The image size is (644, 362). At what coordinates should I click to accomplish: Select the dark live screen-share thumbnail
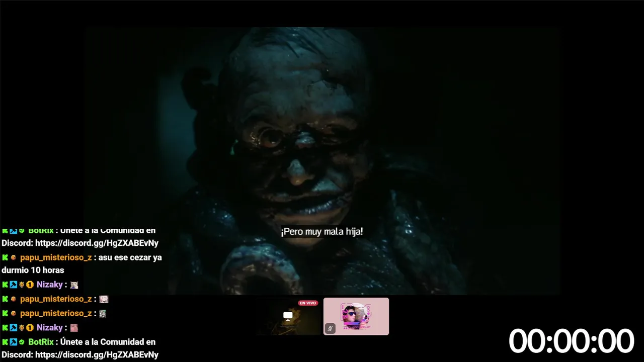click(x=288, y=316)
